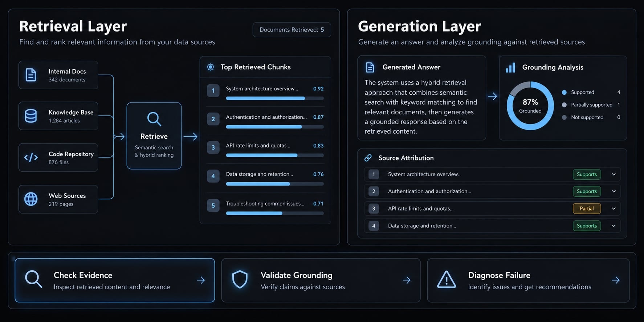Click the relevance bar for Troubleshooting common issues
This screenshot has width=644, height=322.
[275, 213]
